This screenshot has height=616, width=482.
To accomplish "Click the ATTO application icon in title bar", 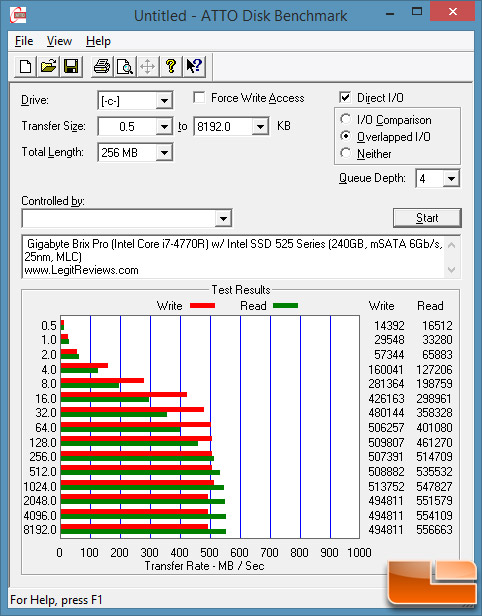I will [x=18, y=16].
